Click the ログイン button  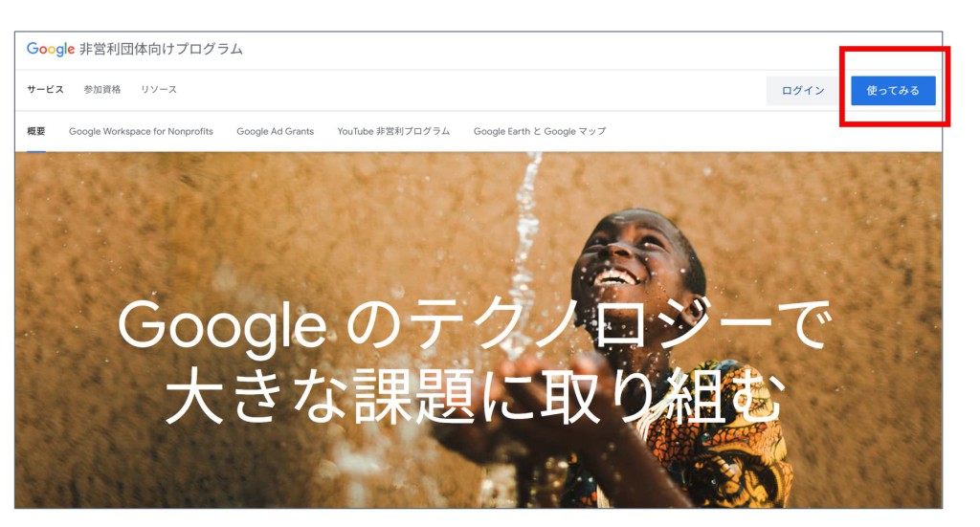click(803, 91)
